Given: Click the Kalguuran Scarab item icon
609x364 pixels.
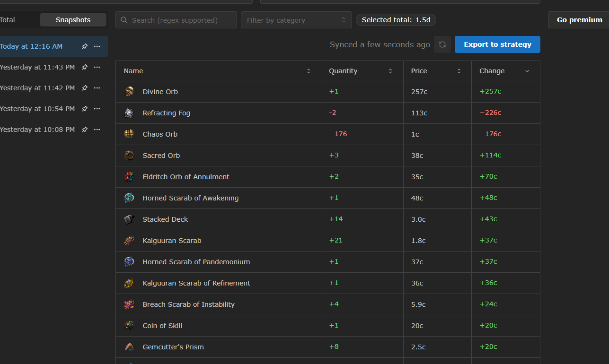Looking at the screenshot, I should [129, 241].
